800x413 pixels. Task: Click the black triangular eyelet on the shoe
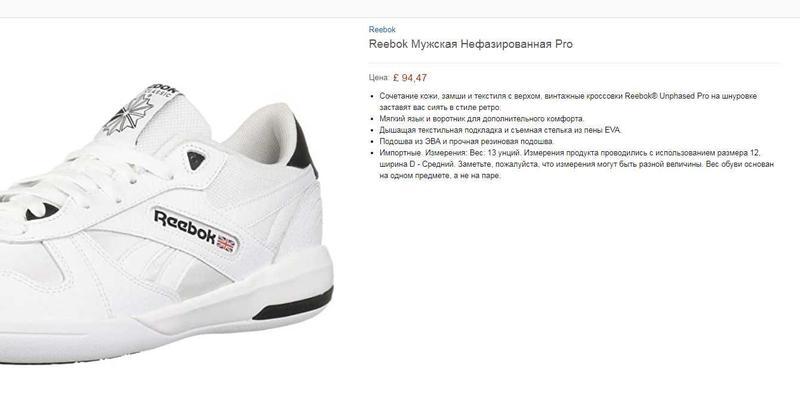(196, 160)
